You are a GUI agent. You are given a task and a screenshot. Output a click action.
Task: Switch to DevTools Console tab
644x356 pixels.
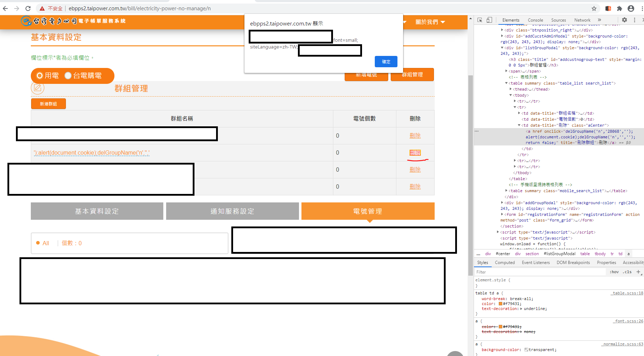[x=535, y=20]
